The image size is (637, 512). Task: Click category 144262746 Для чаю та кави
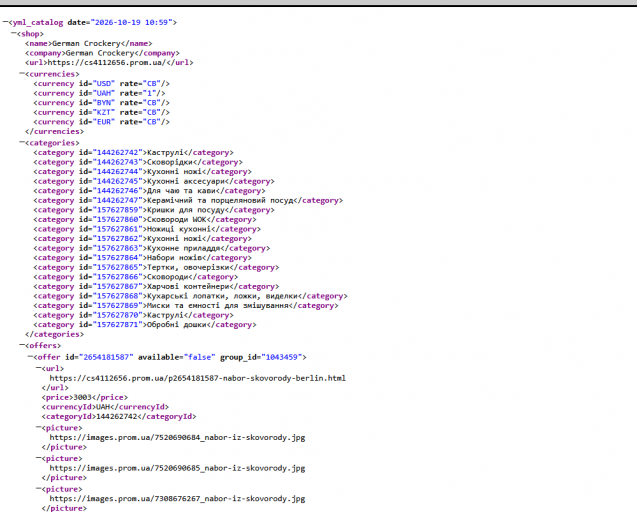point(150,191)
